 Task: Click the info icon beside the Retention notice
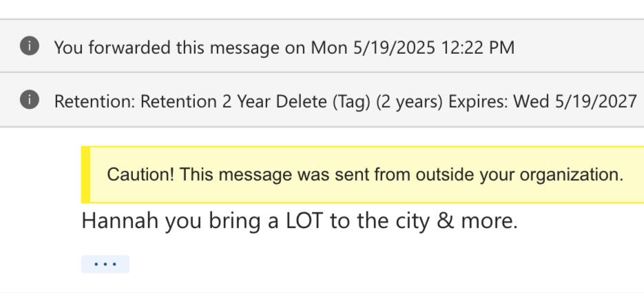tap(29, 101)
